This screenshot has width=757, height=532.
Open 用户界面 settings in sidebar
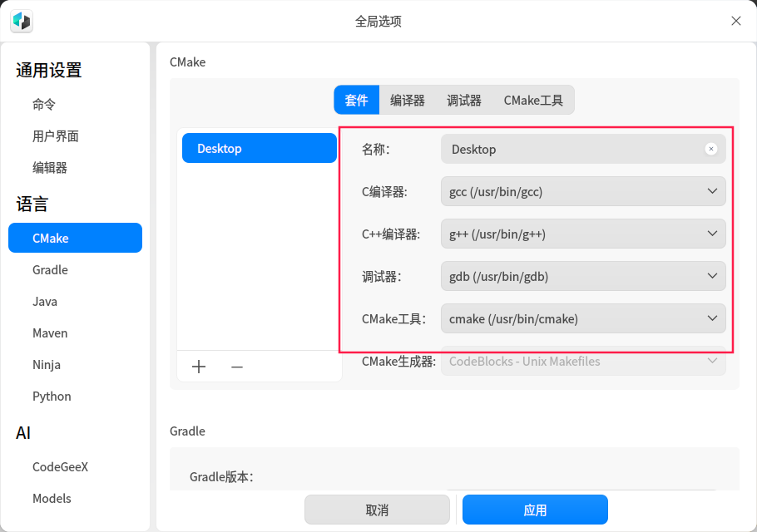(x=76, y=136)
